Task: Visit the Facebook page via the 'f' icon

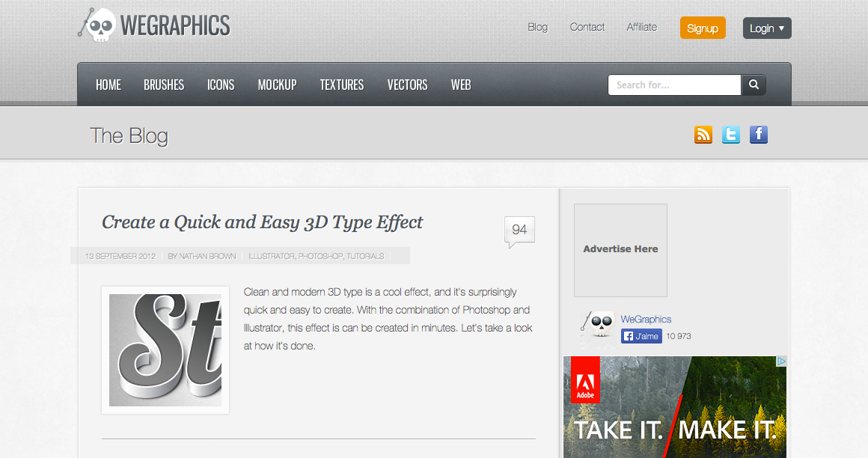Action: pos(758,135)
